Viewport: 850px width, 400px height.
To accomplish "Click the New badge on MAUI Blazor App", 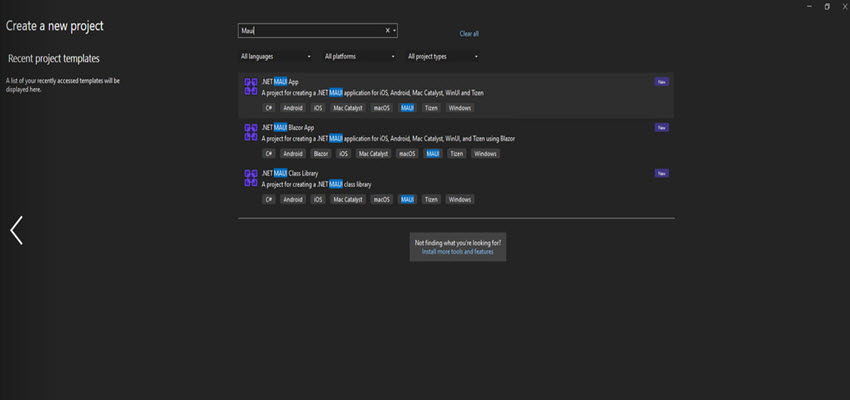I will pyautogui.click(x=661, y=128).
